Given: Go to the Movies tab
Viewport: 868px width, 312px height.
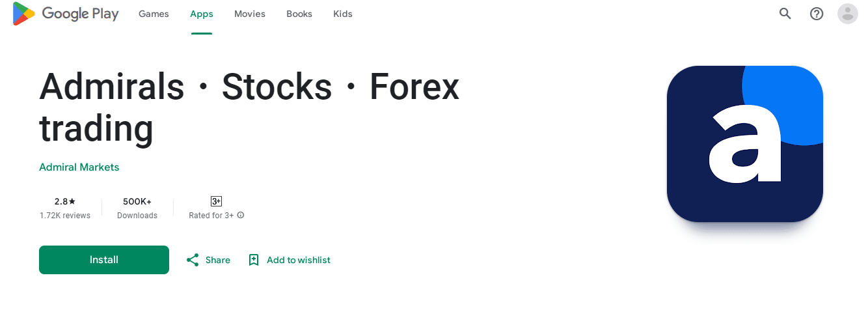Looking at the screenshot, I should 250,14.
